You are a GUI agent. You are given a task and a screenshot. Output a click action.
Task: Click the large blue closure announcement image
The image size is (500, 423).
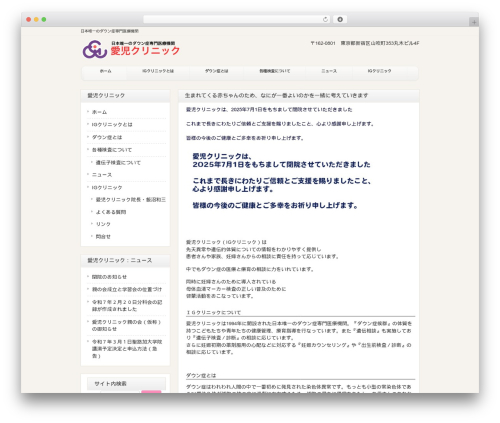[281, 181]
